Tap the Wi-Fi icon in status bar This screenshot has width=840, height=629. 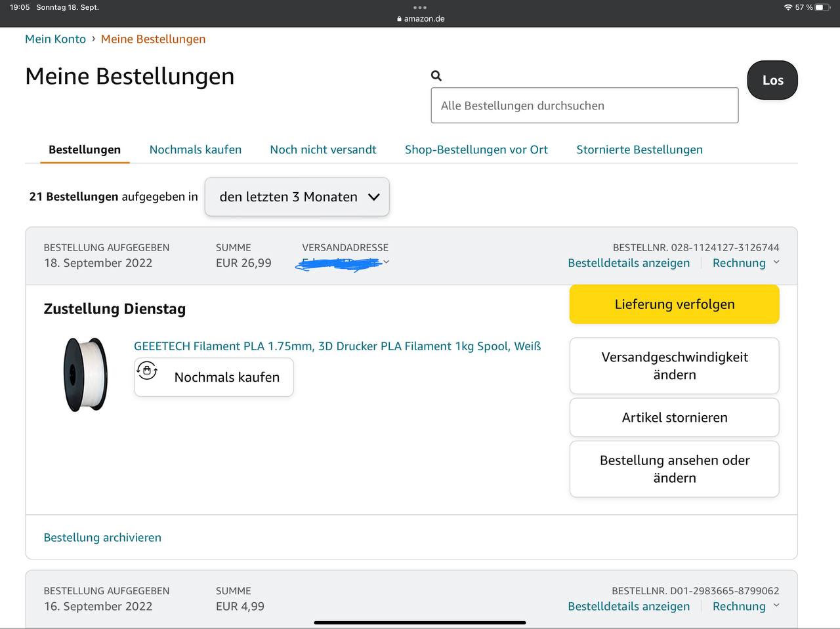point(787,7)
